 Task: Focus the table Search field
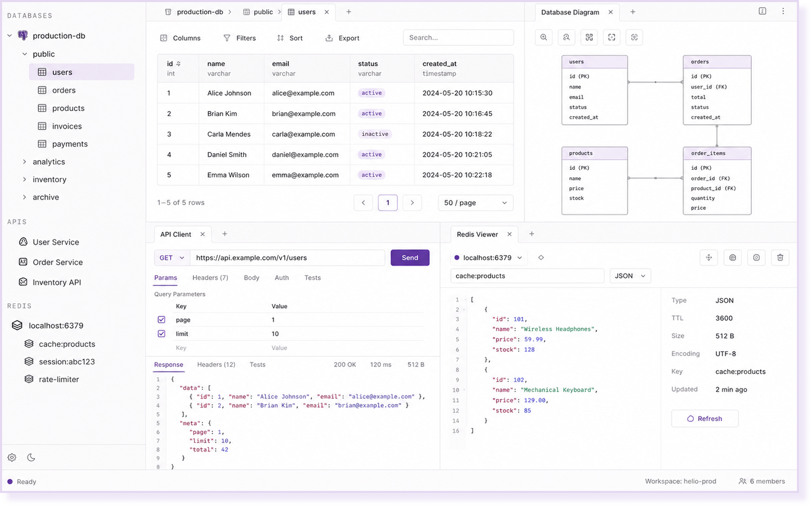click(x=458, y=37)
